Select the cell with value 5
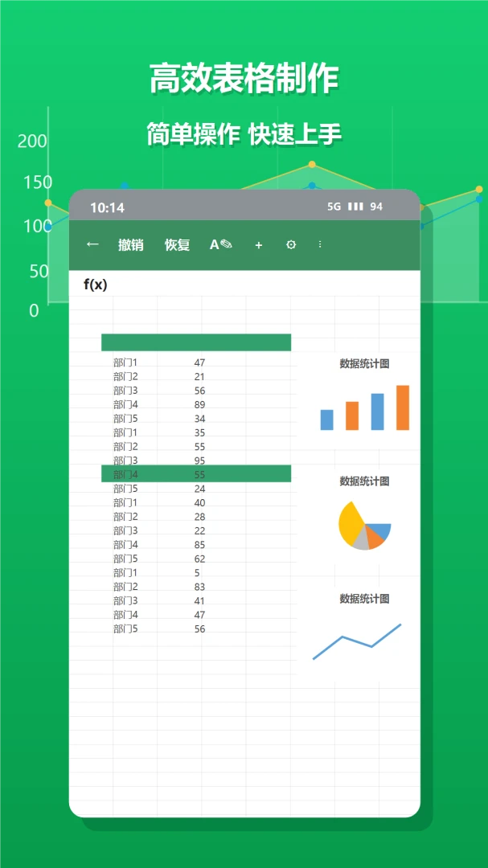This screenshot has width=488, height=868. click(x=197, y=574)
